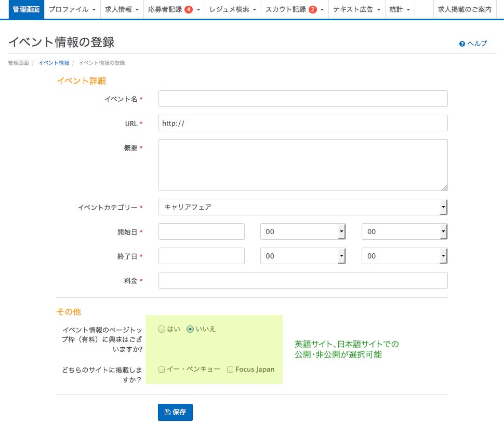The image size is (504, 437).
Task: Open the イベントカテゴリー dropdown
Action: (x=303, y=207)
